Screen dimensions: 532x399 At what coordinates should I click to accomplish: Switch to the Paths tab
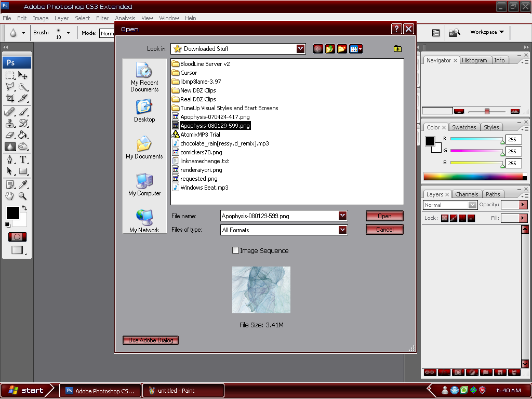[x=493, y=194]
